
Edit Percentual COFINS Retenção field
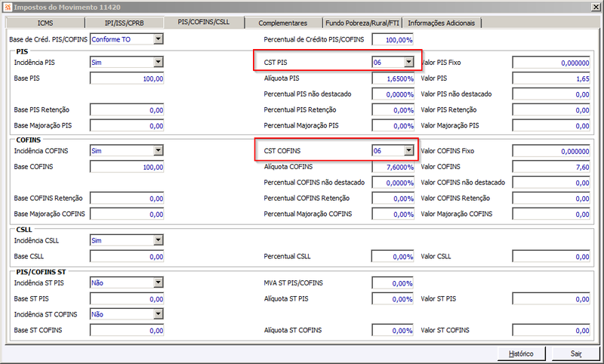tap(393, 199)
